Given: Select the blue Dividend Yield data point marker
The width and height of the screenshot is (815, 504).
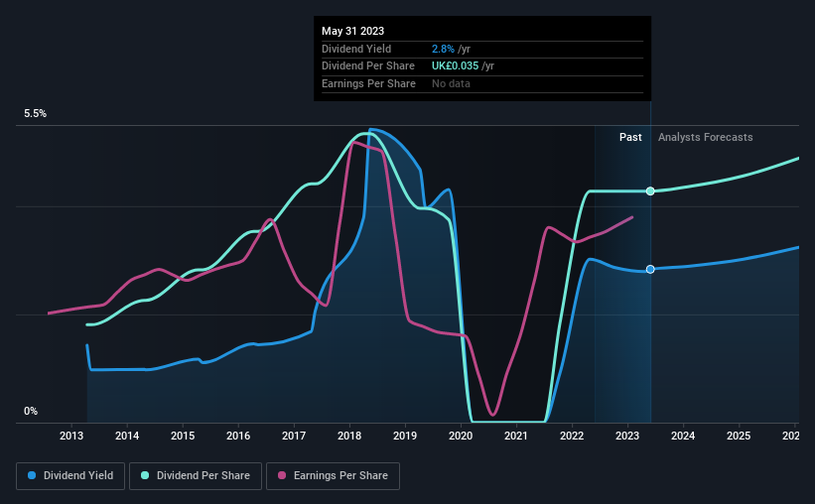Looking at the screenshot, I should click(650, 269).
